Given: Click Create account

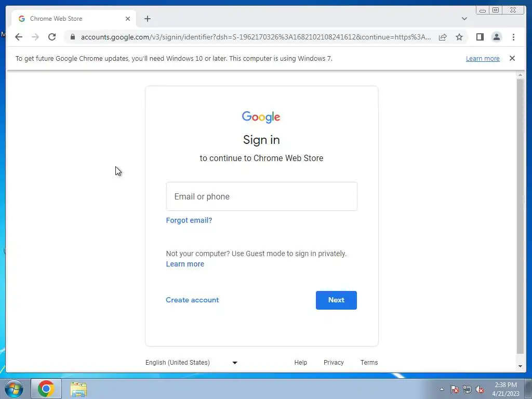Looking at the screenshot, I should (x=192, y=300).
